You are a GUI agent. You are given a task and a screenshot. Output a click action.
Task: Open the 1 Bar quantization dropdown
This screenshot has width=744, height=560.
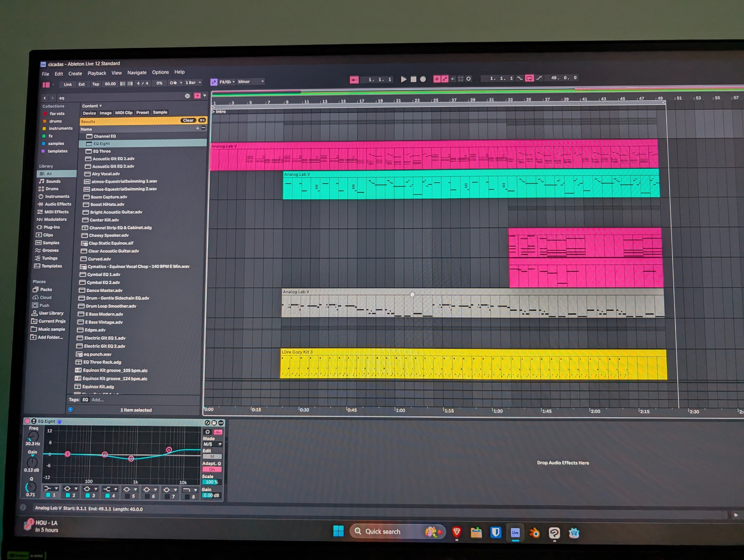point(193,83)
